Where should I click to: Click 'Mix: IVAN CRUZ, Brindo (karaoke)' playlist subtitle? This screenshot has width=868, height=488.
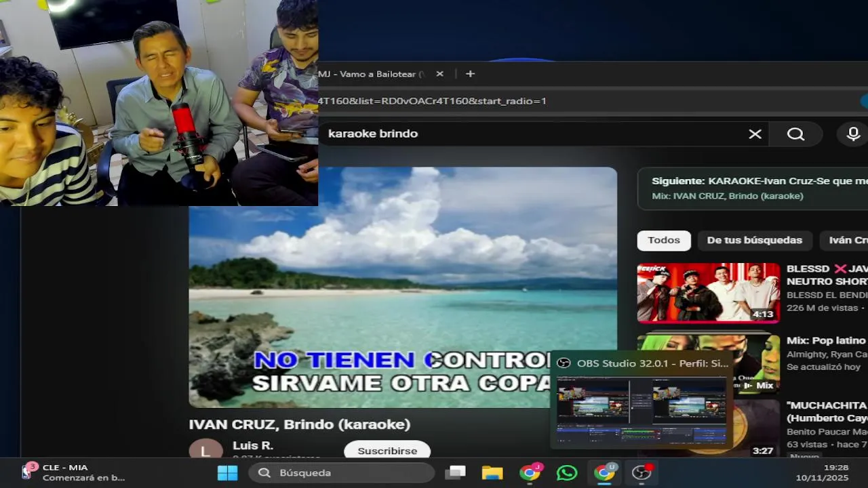(x=728, y=196)
